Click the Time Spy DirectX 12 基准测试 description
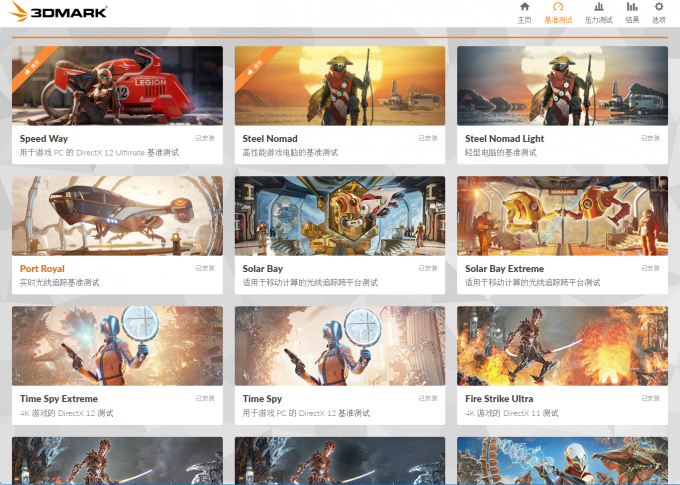The width and height of the screenshot is (680, 485). coord(306,413)
